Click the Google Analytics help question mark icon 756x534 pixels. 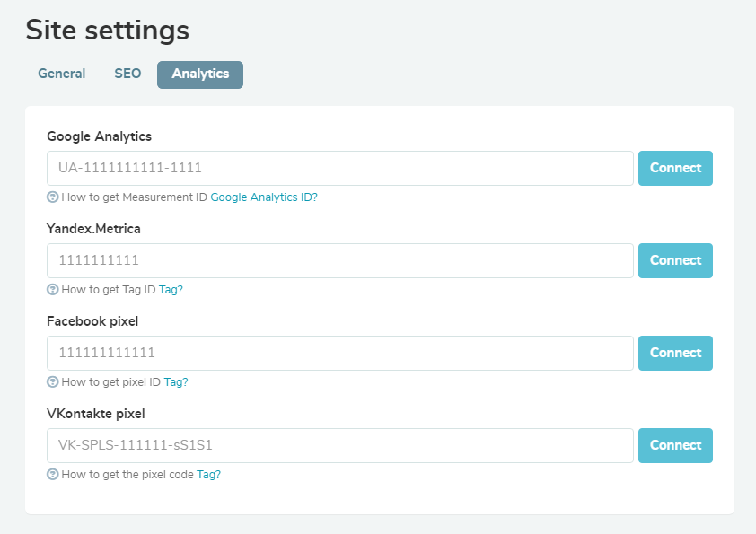point(52,197)
